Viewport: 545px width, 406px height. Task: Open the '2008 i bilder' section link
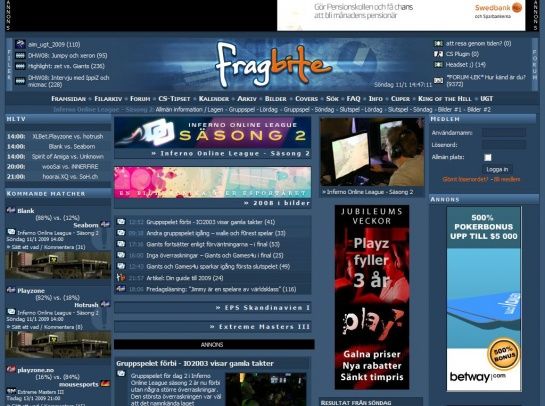tap(277, 203)
